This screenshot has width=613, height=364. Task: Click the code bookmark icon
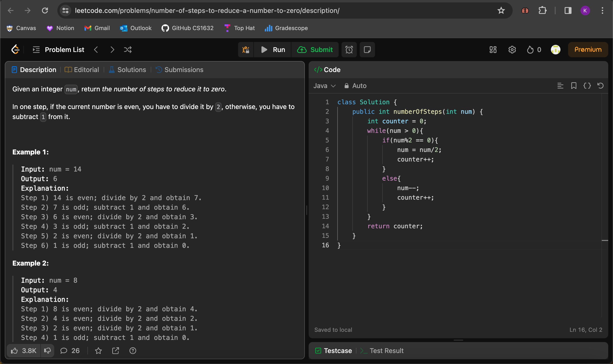[x=574, y=86]
